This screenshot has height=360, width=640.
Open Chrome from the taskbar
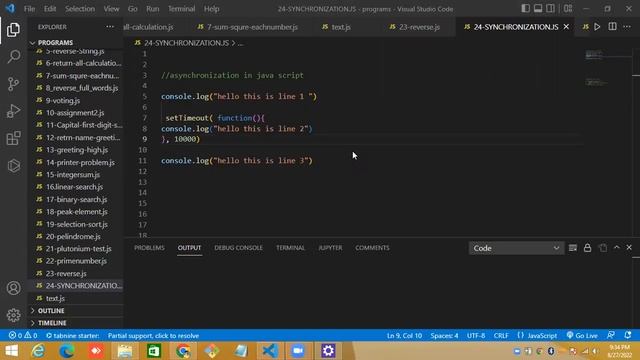183,351
